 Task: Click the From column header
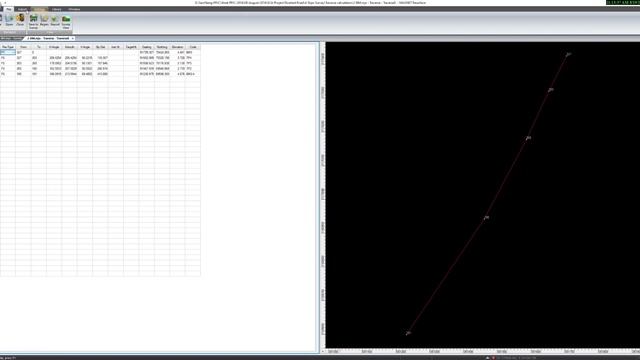tap(23, 47)
